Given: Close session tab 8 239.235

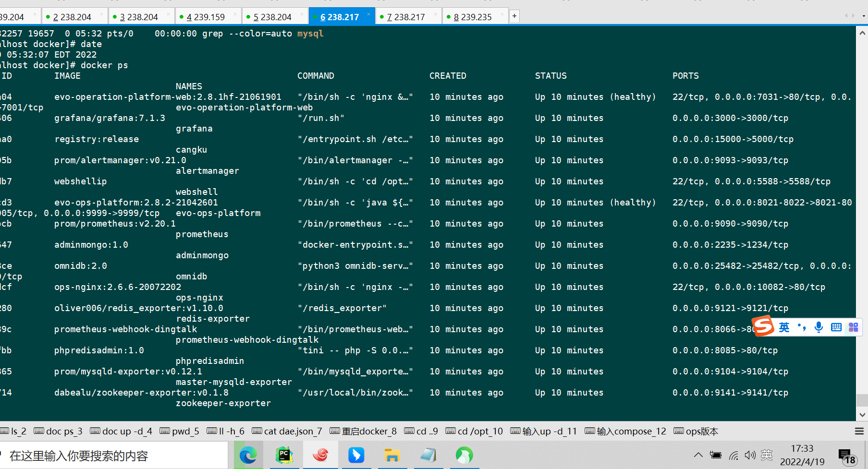Looking at the screenshot, I should 502,14.
